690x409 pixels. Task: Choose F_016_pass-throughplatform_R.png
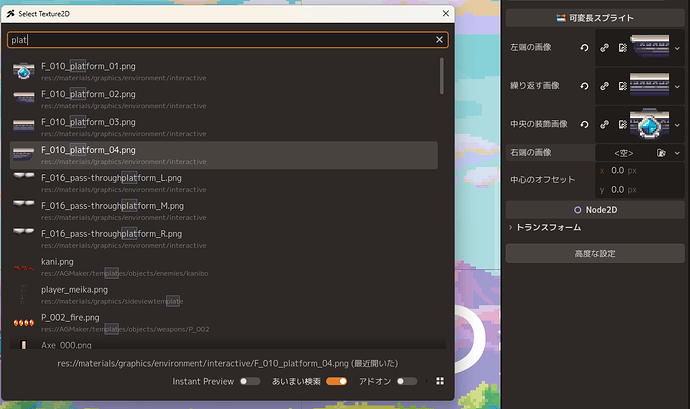pos(224,239)
